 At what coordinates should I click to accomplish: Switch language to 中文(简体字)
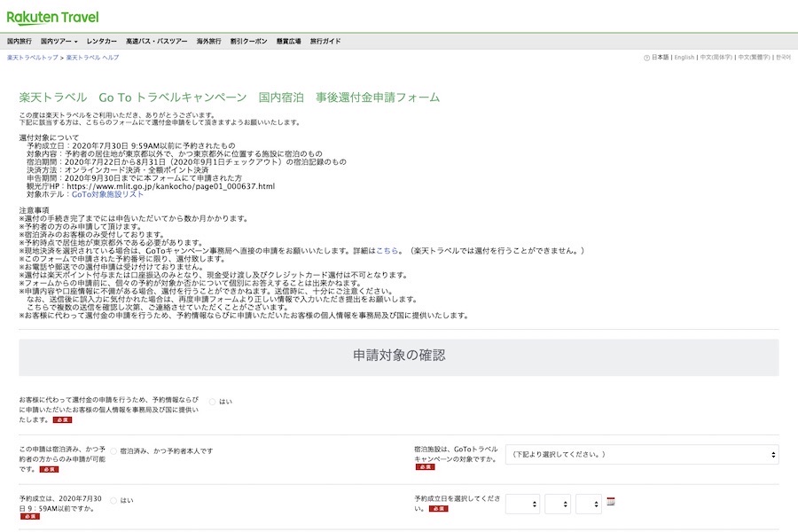point(716,58)
